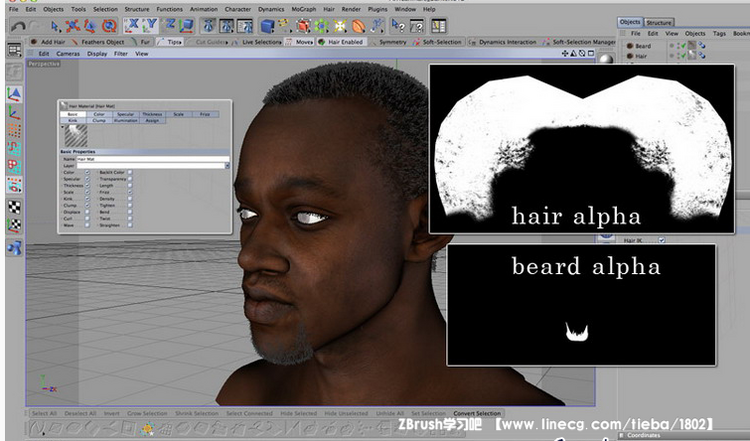
Task: Select the Beard object in Objects manager
Action: [642, 46]
